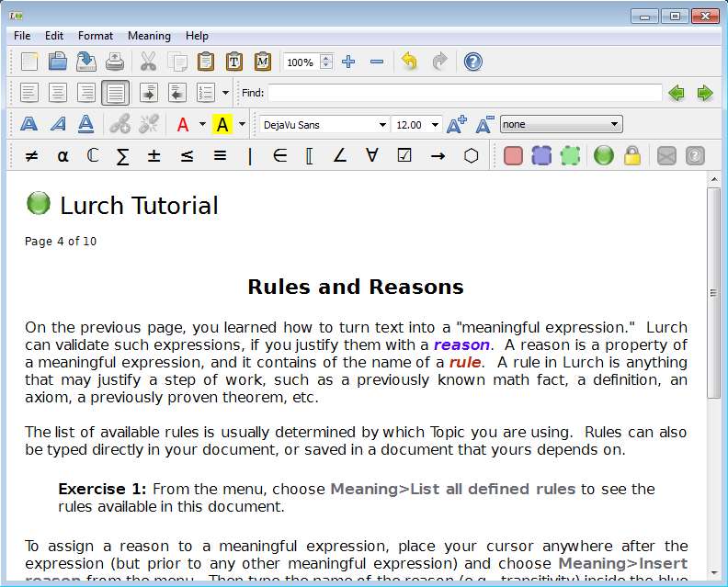
Task: Click the undo arrow button
Action: [x=410, y=62]
